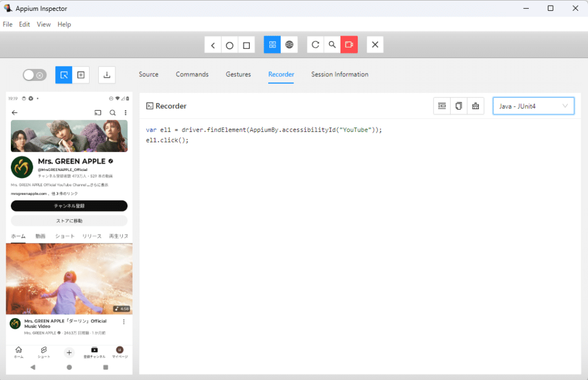Show boilerplate code in Recorder
Image resolution: width=588 pixels, height=380 pixels.
pos(442,106)
